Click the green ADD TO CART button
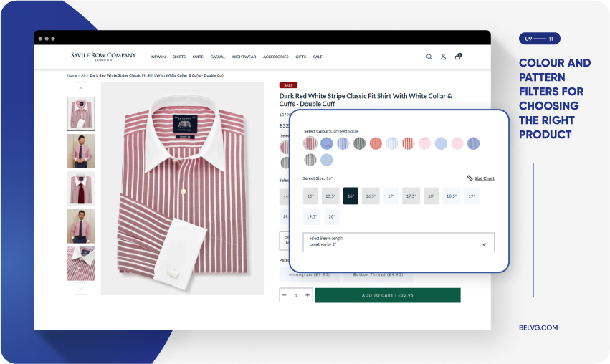This screenshot has height=364, width=610. click(x=388, y=295)
